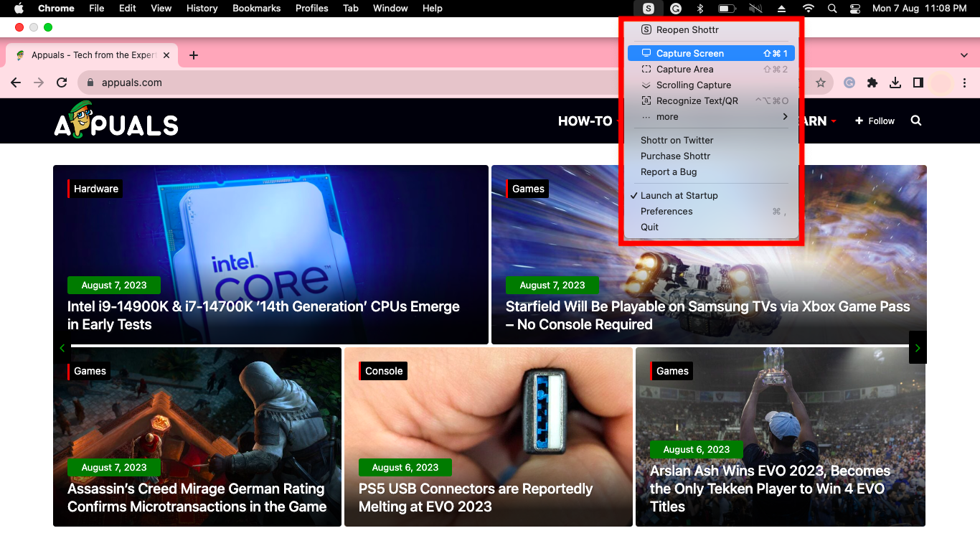Select Scrolling Capture

[710, 85]
